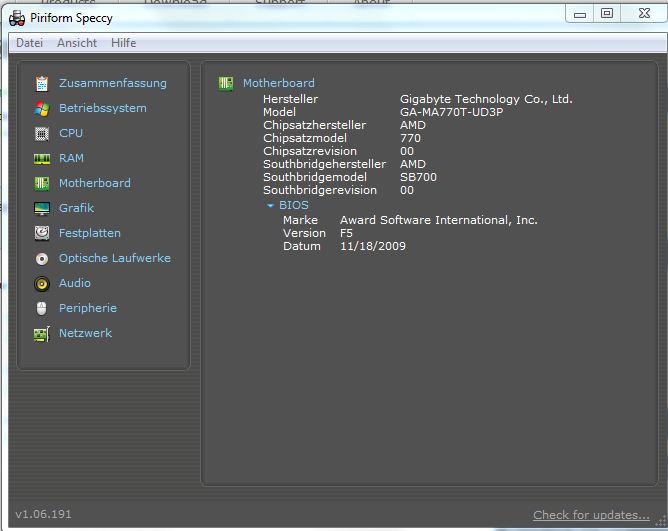Click Award Software International, Inc. value
668x531 pixels.
click(439, 220)
